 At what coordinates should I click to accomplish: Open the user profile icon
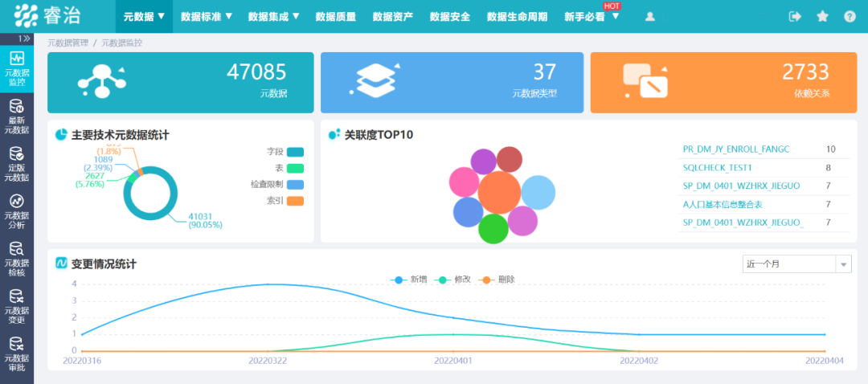coord(650,16)
